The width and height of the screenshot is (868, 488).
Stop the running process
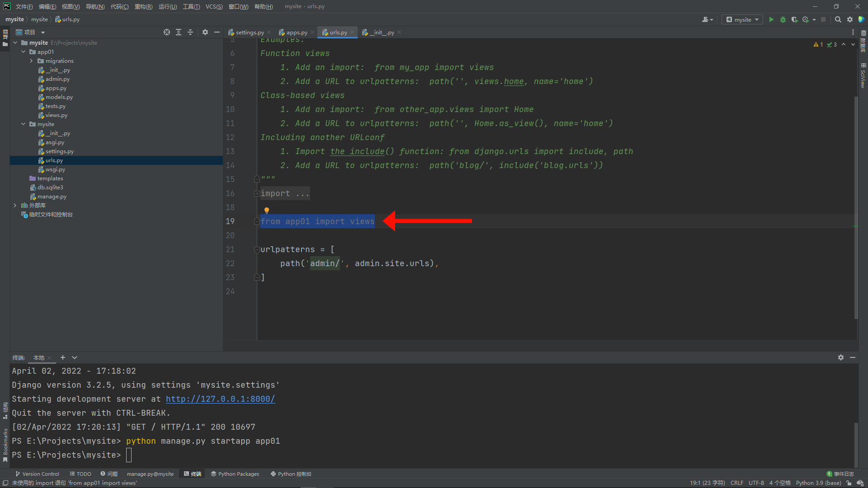click(823, 19)
